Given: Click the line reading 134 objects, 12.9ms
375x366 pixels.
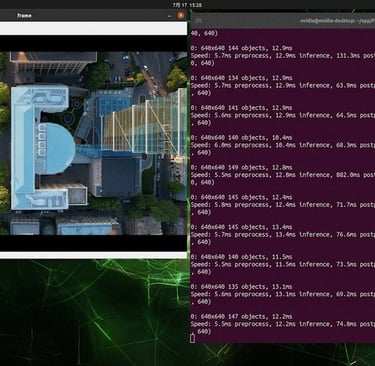Looking at the screenshot, I should click(242, 78).
